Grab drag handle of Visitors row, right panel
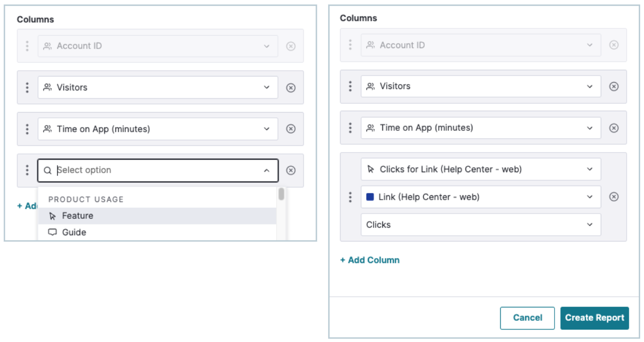644x342 pixels. click(x=350, y=86)
